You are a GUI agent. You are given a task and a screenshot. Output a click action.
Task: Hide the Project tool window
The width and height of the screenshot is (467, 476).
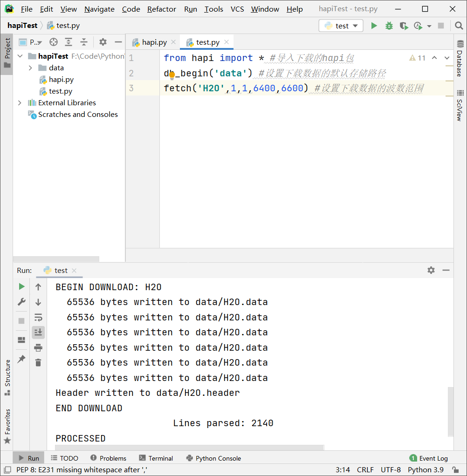click(118, 42)
